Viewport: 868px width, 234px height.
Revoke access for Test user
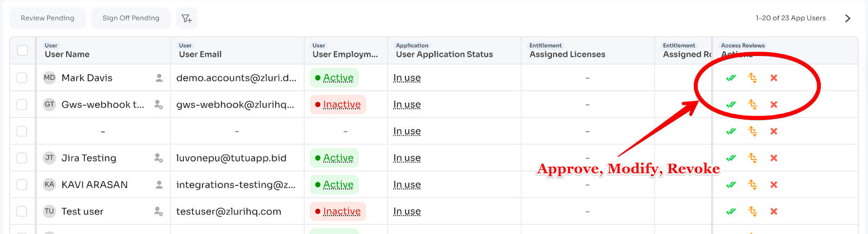(x=774, y=211)
